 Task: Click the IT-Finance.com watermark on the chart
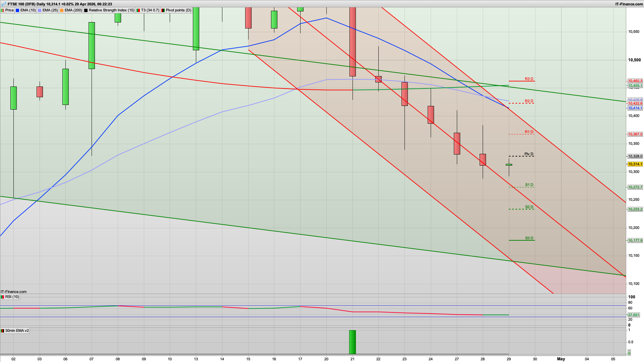[13, 292]
